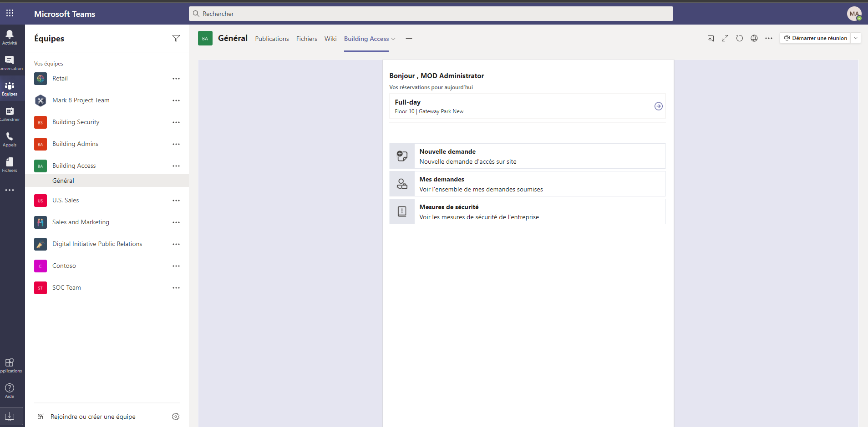Select the Building Access tab
This screenshot has width=868, height=427.
[366, 39]
